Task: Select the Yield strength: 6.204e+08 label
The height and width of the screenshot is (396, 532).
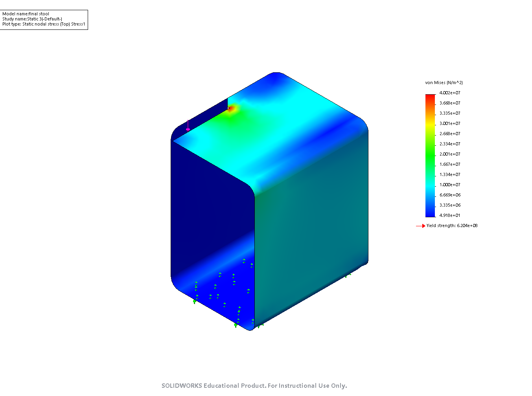Action: [x=452, y=225]
